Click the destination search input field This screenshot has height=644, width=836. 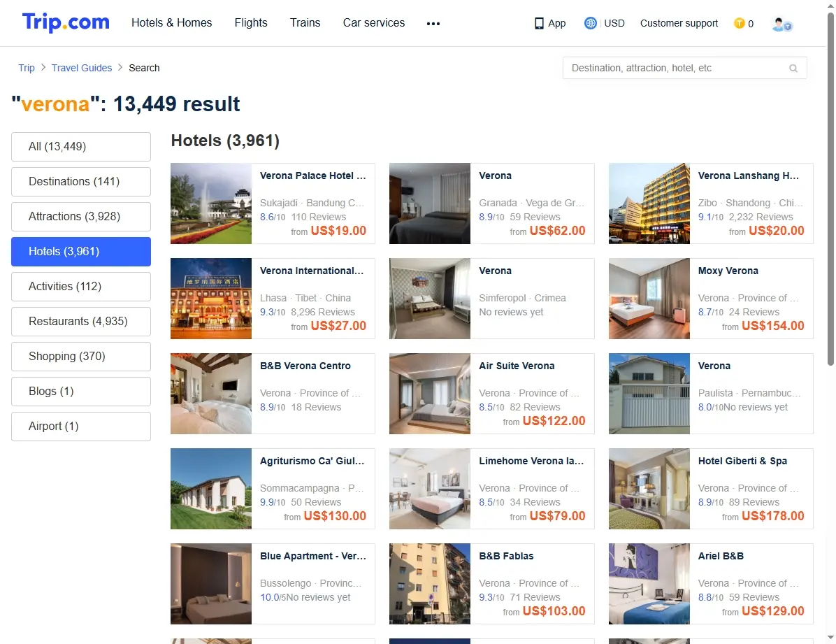pos(684,68)
